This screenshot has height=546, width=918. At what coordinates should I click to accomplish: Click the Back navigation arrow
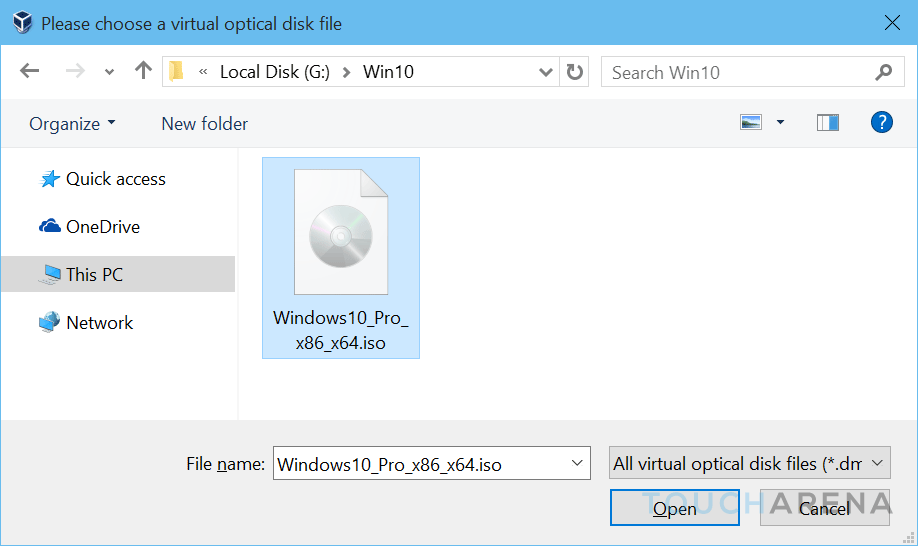pos(30,72)
